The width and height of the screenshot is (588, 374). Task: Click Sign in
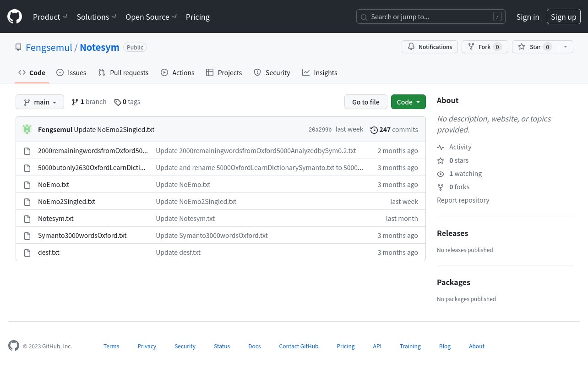pyautogui.click(x=528, y=16)
